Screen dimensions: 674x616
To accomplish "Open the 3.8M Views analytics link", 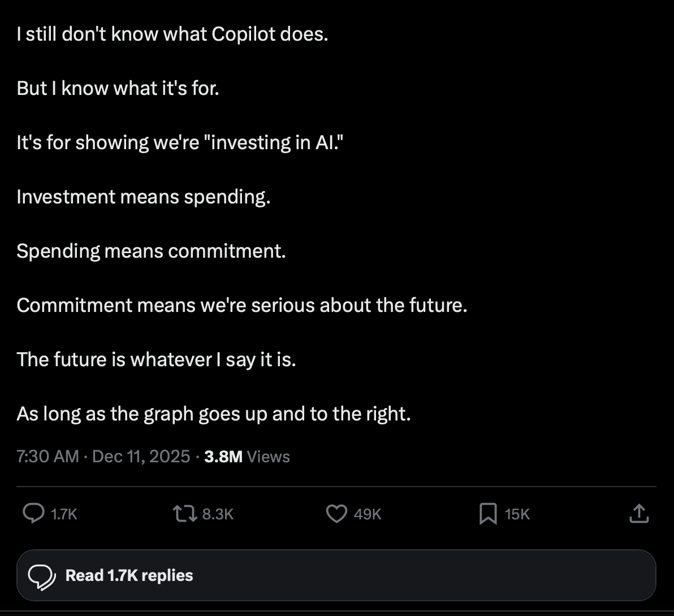I will coord(247,457).
